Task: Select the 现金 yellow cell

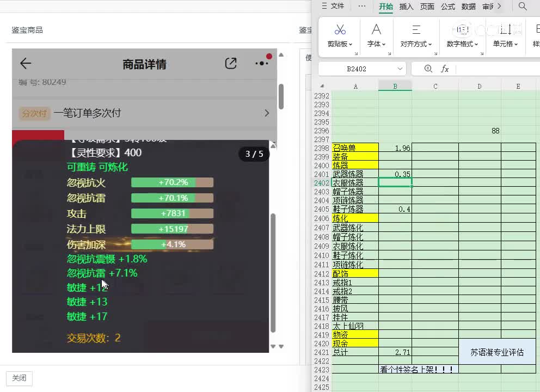Action: [355, 344]
